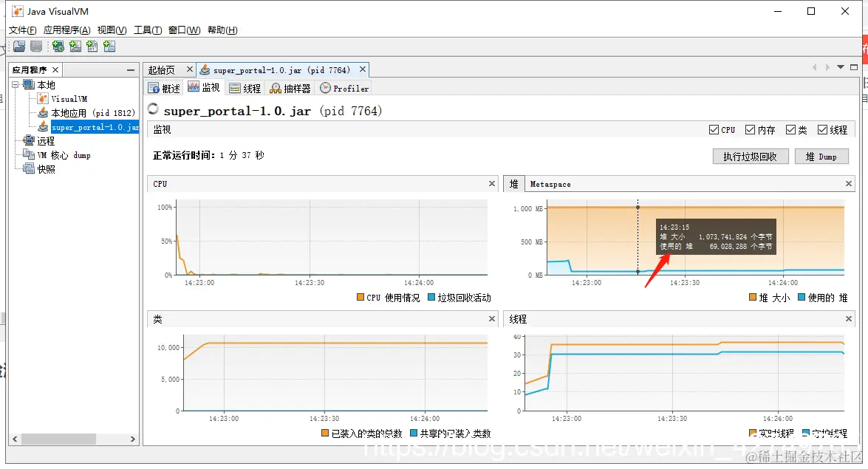
Task: Close the 线程 chart panel
Action: tap(849, 318)
